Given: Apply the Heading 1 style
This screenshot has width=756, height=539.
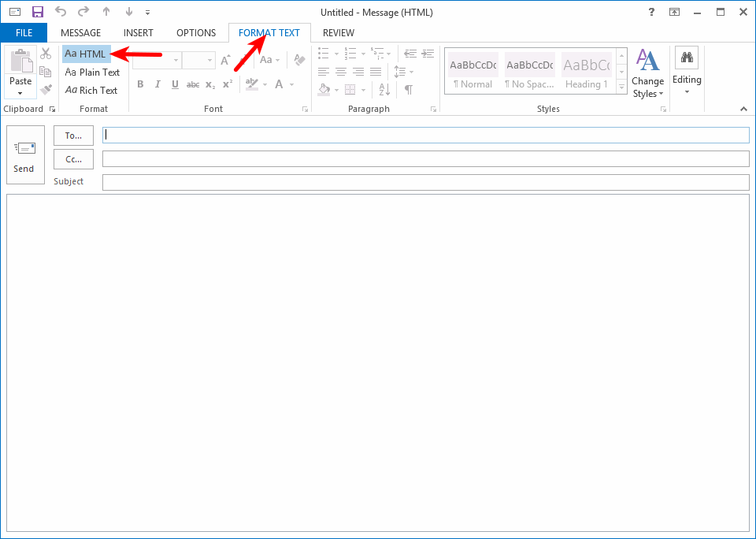Looking at the screenshot, I should click(586, 72).
